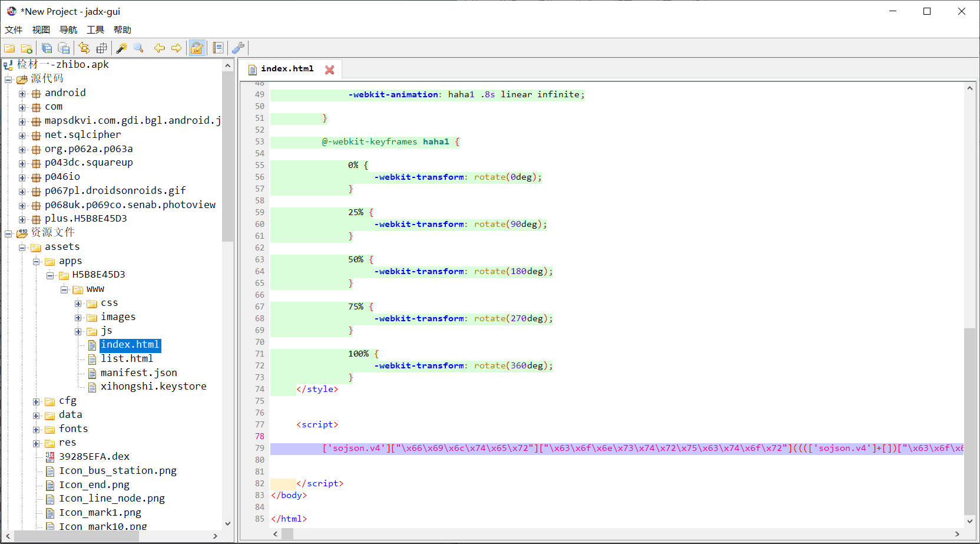Open the log viewer notebook icon
The image size is (980, 544).
pyautogui.click(x=218, y=48)
